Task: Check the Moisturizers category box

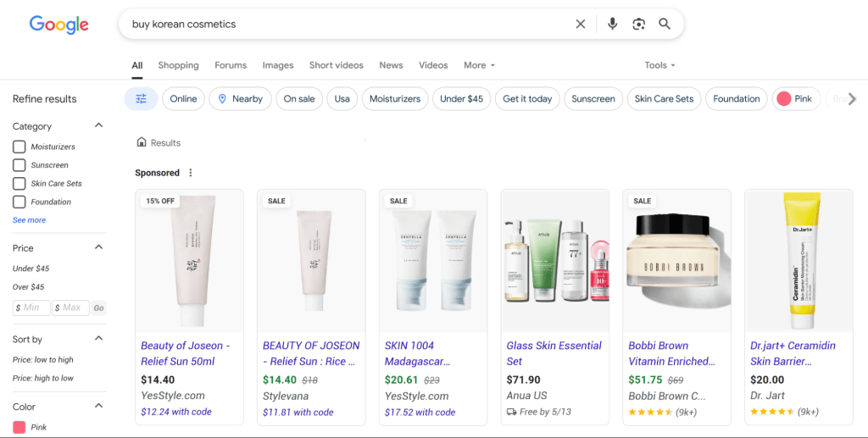Action: [x=19, y=147]
